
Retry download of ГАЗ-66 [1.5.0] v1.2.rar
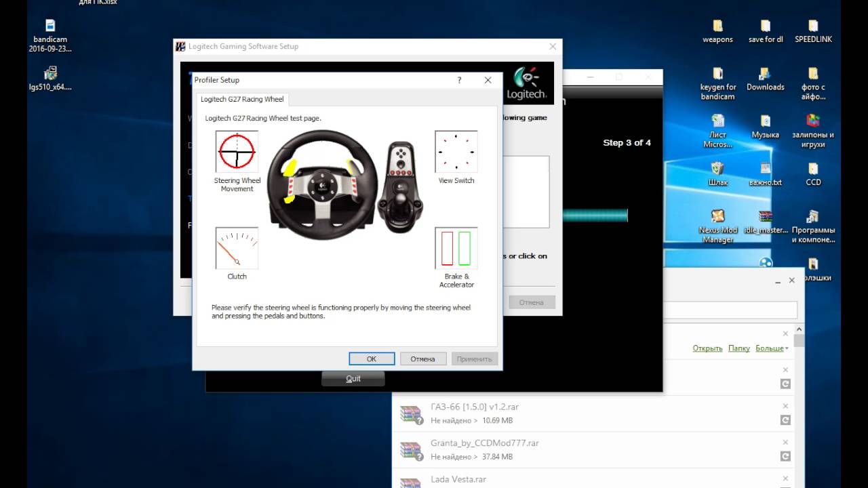(785, 420)
